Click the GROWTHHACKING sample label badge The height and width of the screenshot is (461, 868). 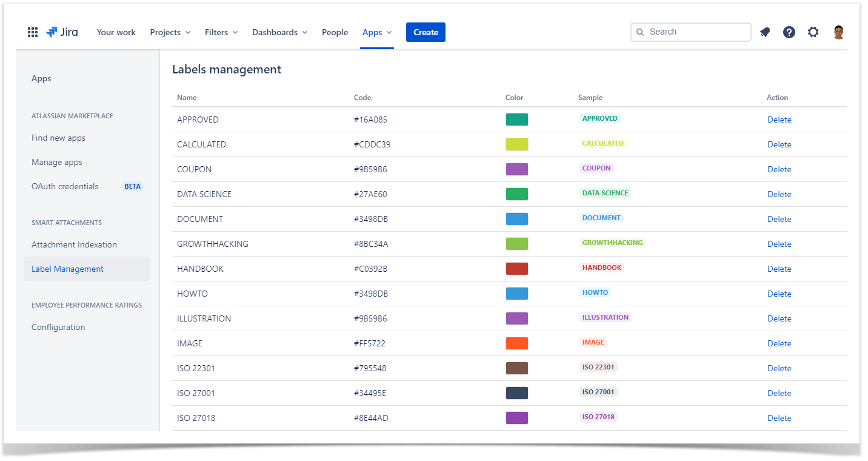(x=612, y=243)
